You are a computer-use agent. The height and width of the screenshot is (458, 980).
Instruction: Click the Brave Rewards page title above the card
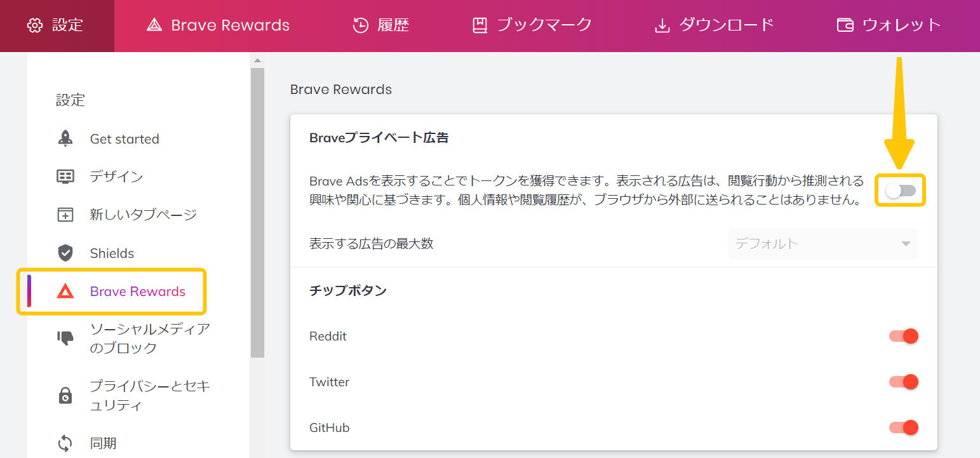[341, 90]
